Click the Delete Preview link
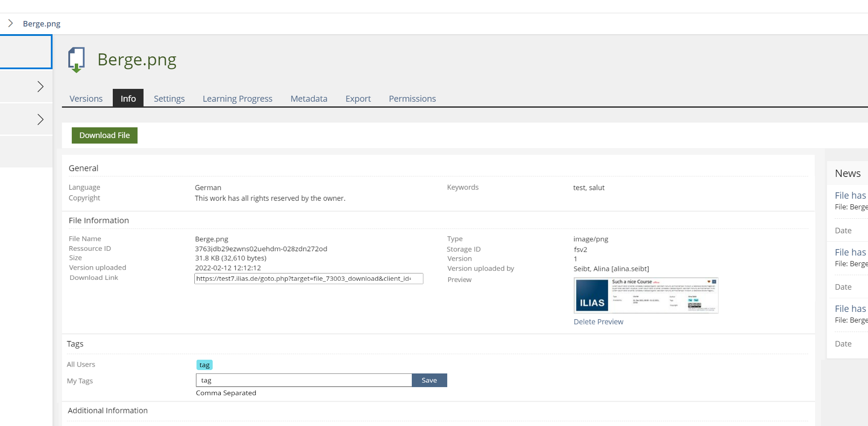 coord(598,322)
